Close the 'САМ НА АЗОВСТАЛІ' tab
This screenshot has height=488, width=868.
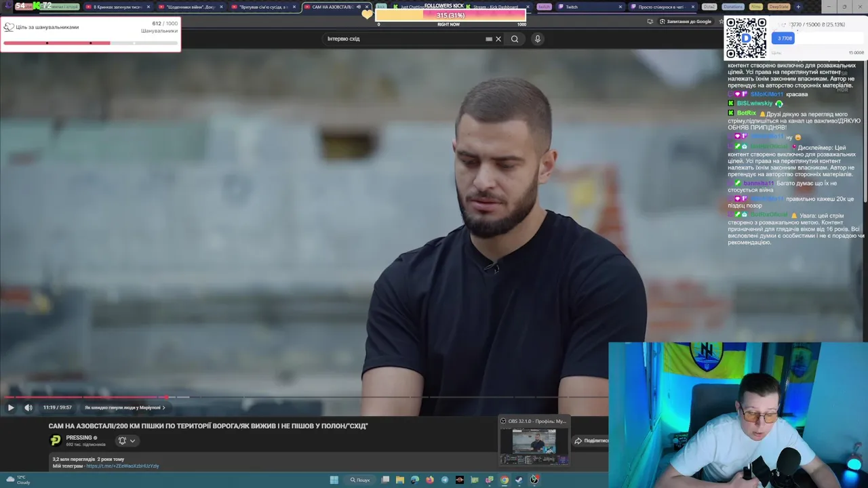(x=367, y=7)
